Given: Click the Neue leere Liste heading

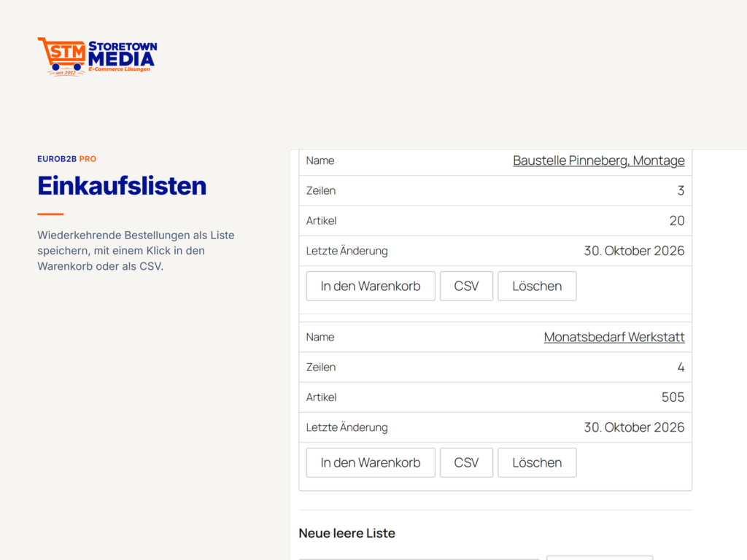Looking at the screenshot, I should point(347,533).
